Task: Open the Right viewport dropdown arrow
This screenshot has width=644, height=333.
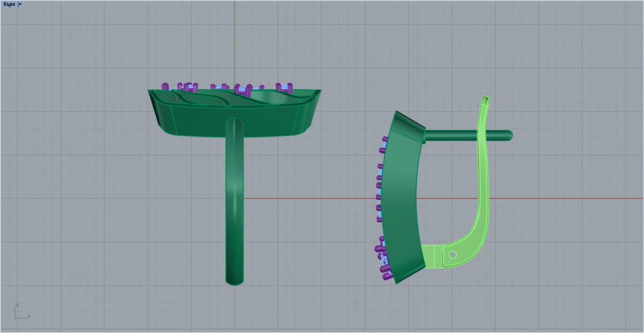Action: click(x=20, y=4)
